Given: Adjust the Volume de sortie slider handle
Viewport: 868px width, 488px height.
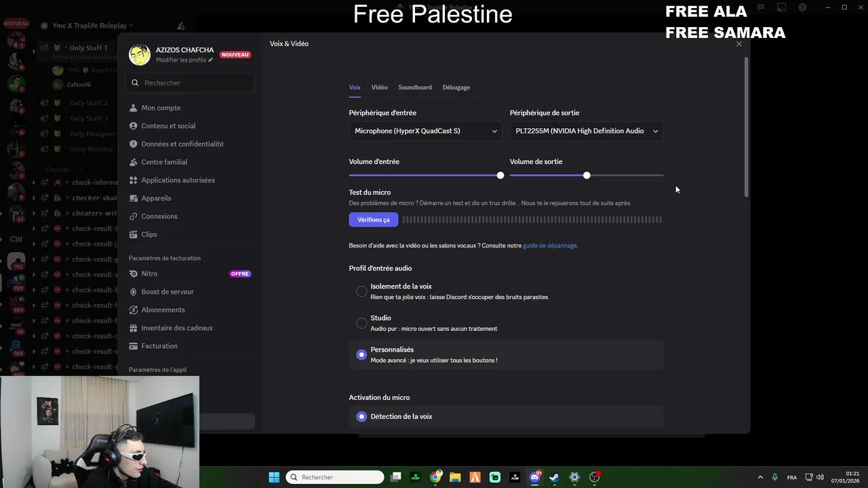Looking at the screenshot, I should [587, 176].
